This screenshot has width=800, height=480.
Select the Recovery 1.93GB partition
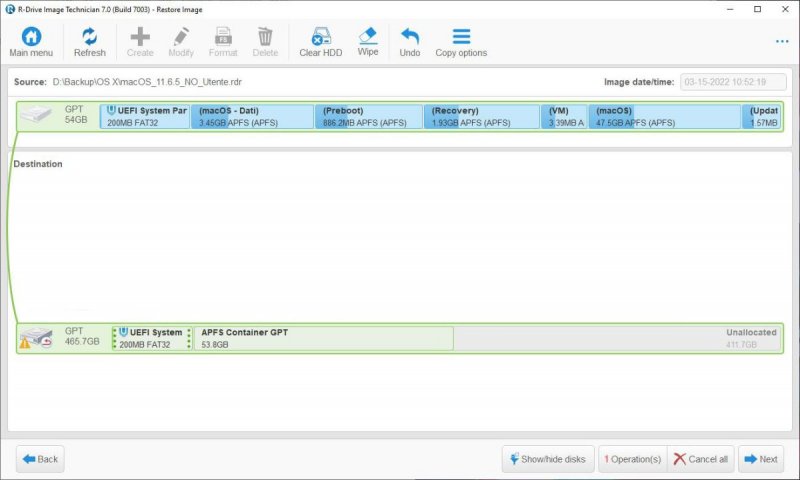(482, 117)
